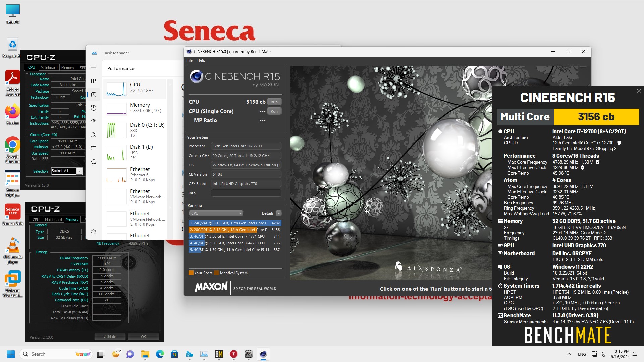
Task: Open Services page in Task Manager sidebar
Action: [x=94, y=162]
